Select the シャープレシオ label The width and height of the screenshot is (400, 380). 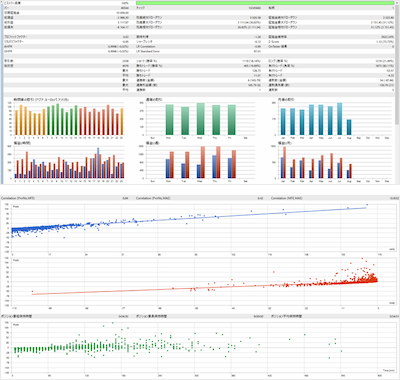pos(144,42)
